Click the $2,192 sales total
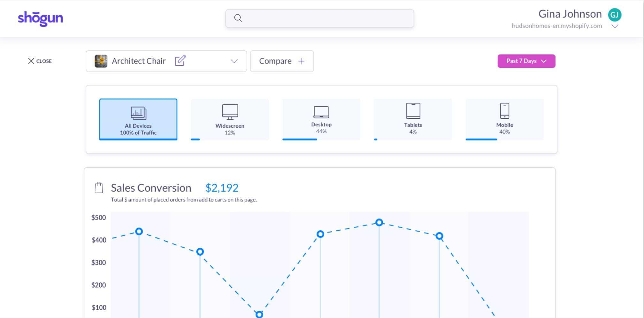 222,188
